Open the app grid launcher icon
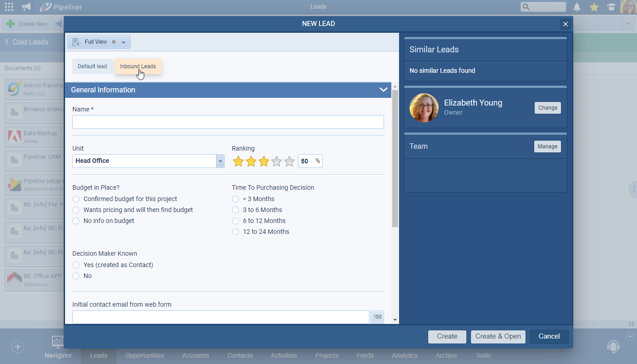637x364 pixels. pos(9,7)
